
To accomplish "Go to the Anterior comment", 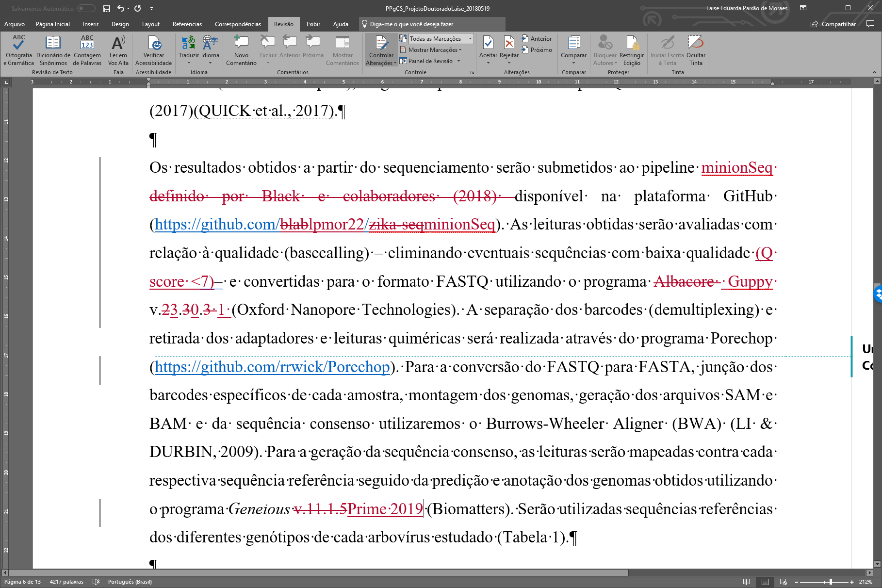I will (290, 46).
